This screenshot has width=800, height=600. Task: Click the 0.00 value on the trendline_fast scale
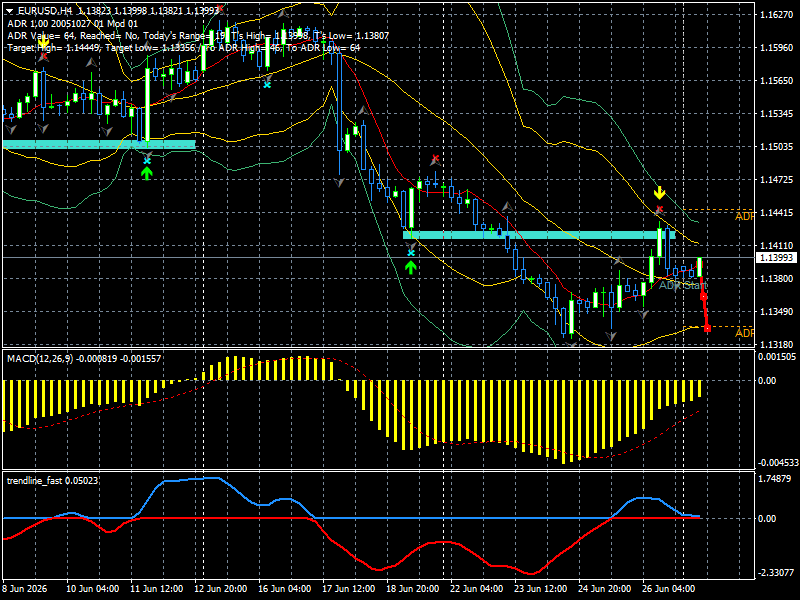click(767, 519)
